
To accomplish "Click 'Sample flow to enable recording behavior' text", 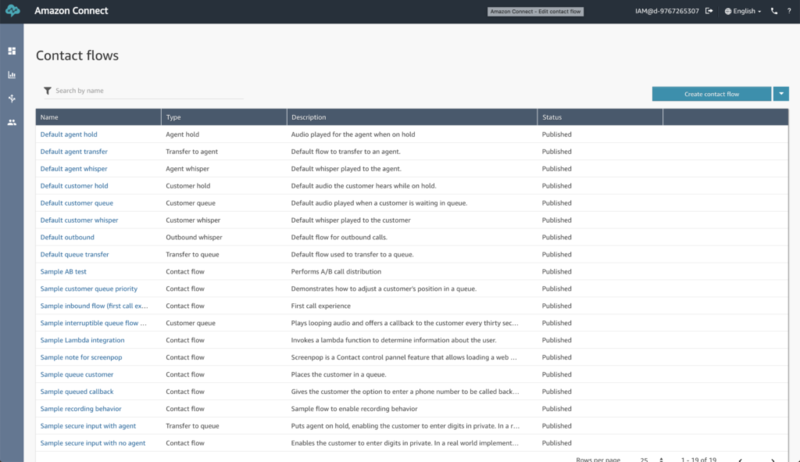I will click(354, 409).
